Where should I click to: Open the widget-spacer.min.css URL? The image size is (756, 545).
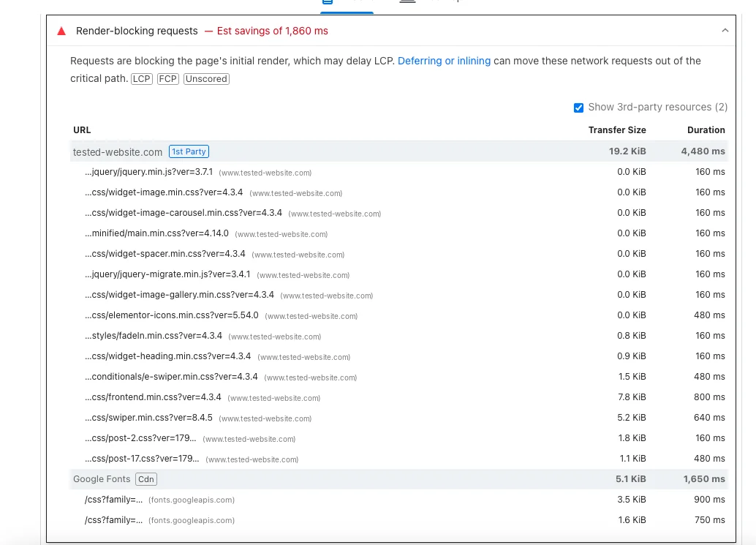click(x=165, y=254)
